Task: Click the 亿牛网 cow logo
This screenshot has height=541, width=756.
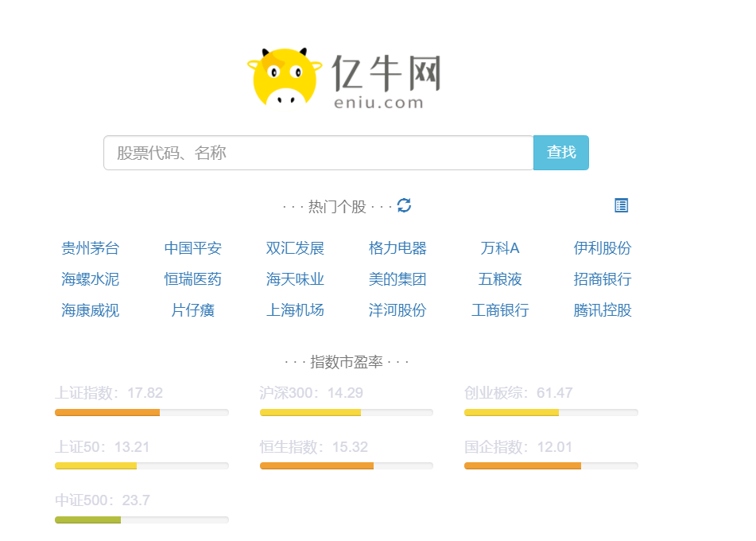Action: coord(284,77)
